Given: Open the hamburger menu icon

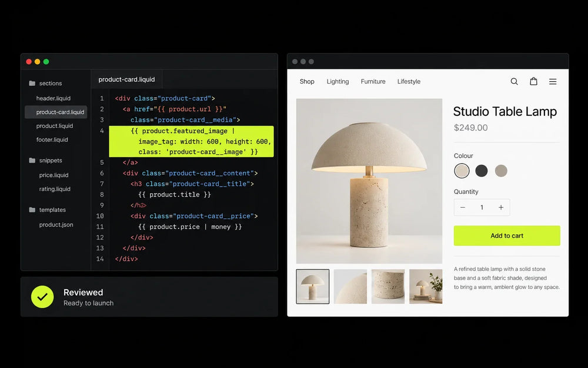Looking at the screenshot, I should point(553,81).
